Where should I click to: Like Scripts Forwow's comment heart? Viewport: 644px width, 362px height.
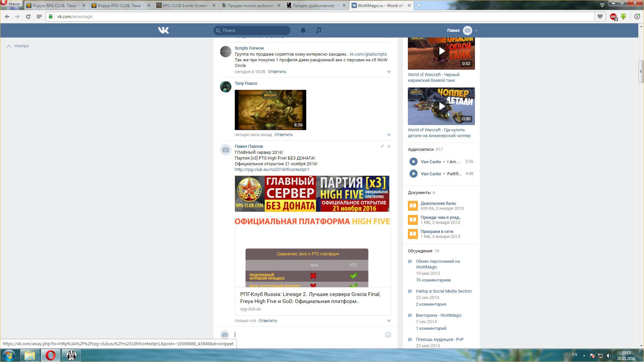[389, 72]
